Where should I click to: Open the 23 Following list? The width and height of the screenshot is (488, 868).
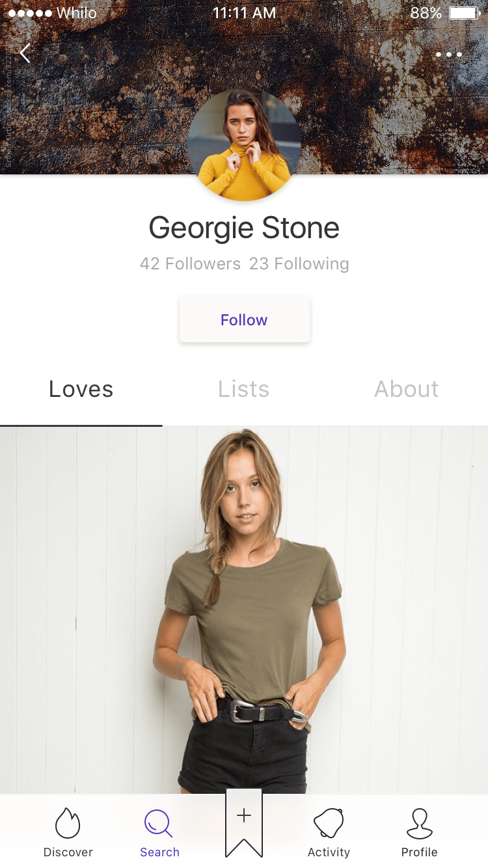coord(299,264)
